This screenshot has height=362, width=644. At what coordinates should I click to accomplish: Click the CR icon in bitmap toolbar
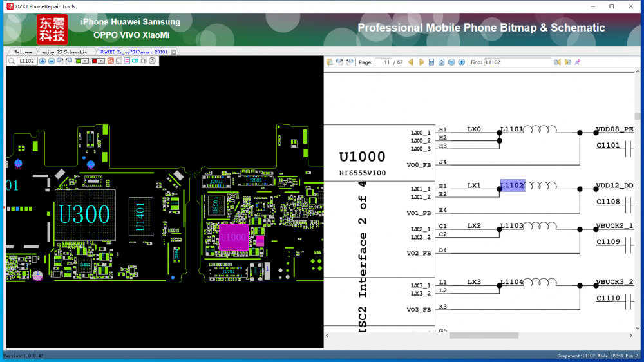point(135,61)
